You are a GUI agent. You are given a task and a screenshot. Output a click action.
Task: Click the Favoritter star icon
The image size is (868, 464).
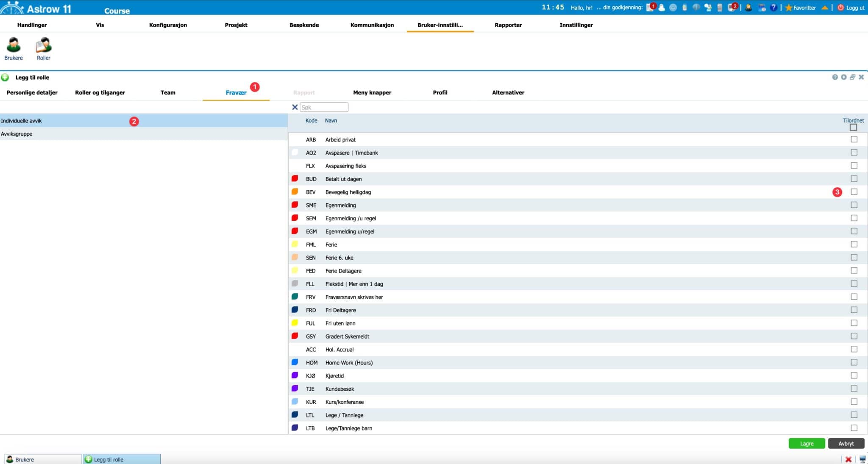788,8
